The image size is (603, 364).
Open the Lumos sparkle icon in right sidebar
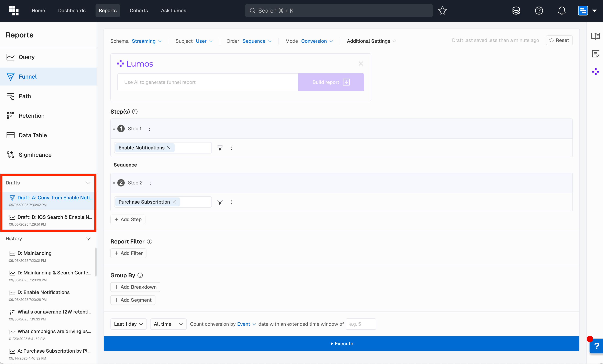click(x=595, y=72)
